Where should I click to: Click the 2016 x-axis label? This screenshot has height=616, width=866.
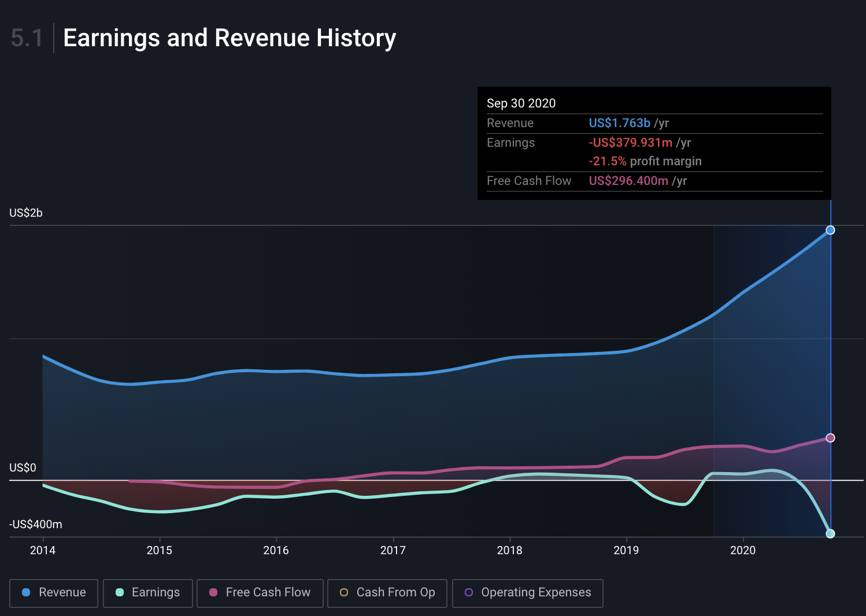pyautogui.click(x=276, y=550)
